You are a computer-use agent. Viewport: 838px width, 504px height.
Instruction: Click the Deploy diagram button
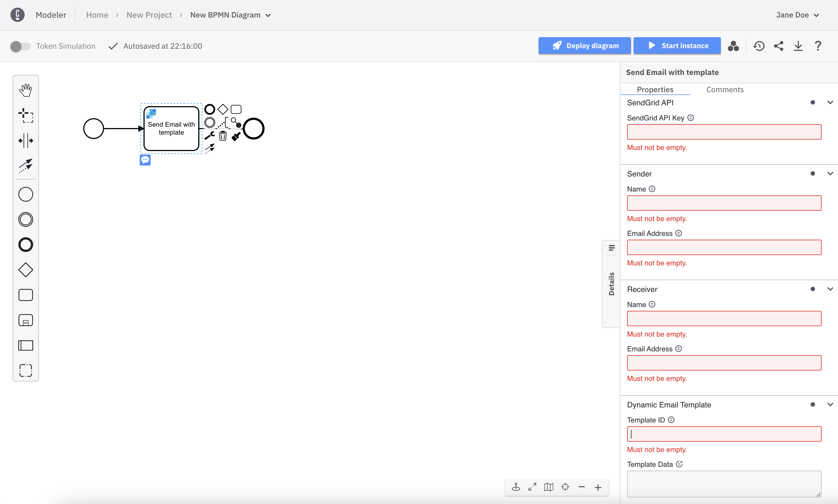[x=584, y=45]
